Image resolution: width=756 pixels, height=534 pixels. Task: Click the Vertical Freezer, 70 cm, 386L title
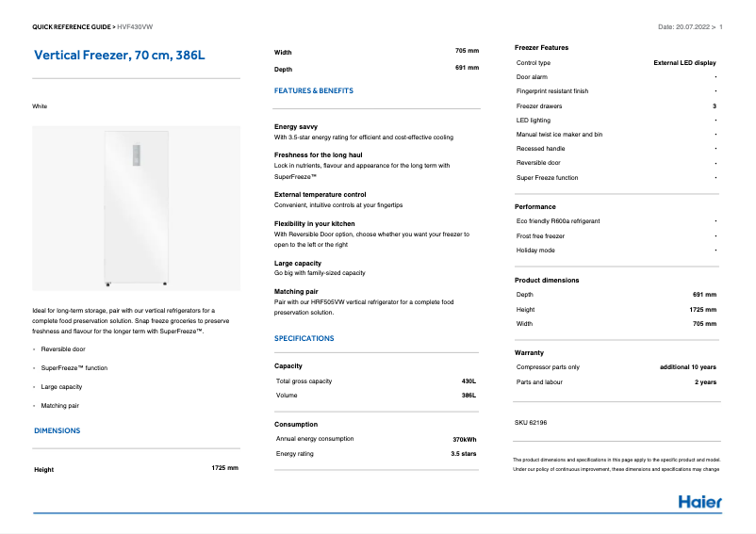pos(119,56)
